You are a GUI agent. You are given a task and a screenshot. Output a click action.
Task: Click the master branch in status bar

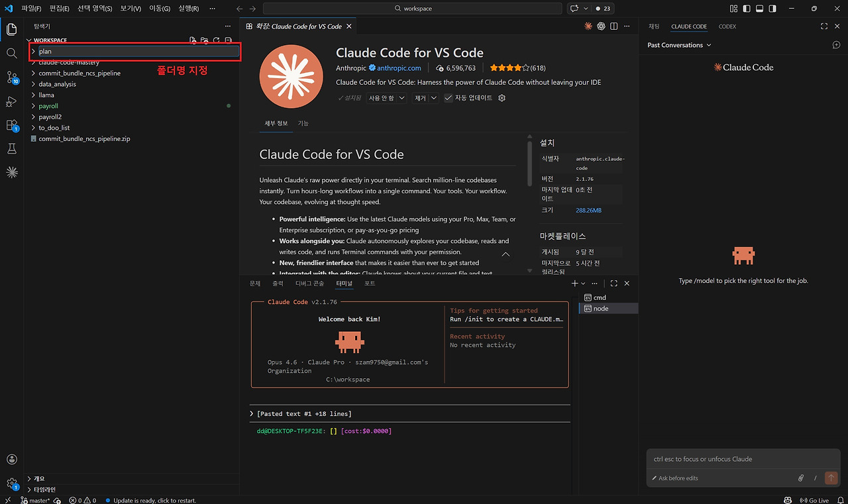coord(34,500)
